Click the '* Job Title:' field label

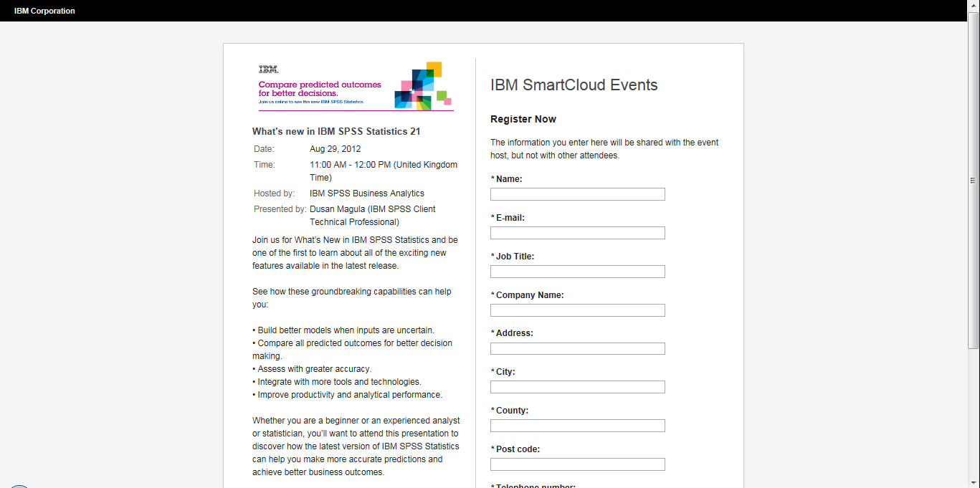pyautogui.click(x=513, y=257)
